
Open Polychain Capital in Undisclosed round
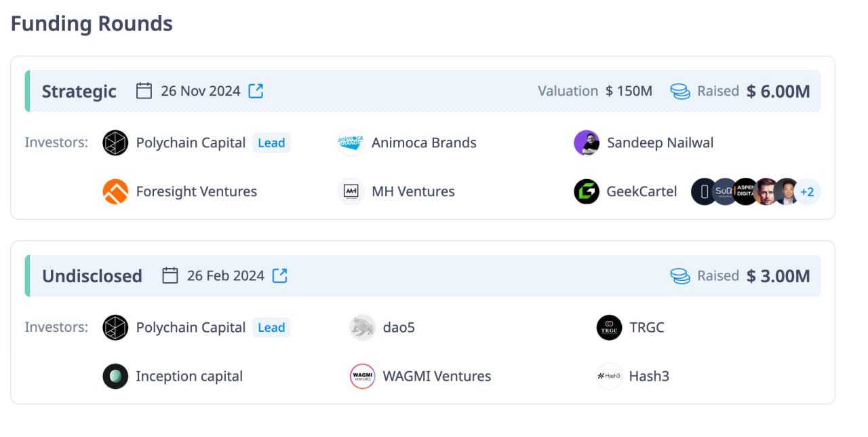click(191, 328)
